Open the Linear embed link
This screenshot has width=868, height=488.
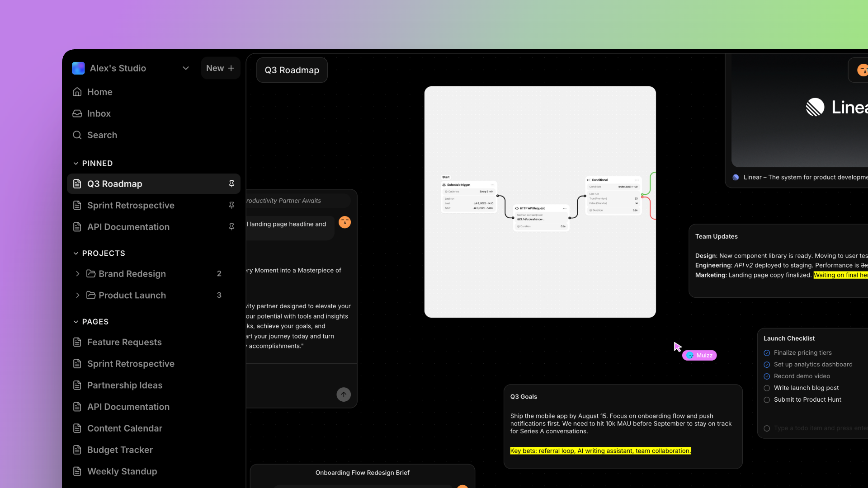[x=805, y=177]
